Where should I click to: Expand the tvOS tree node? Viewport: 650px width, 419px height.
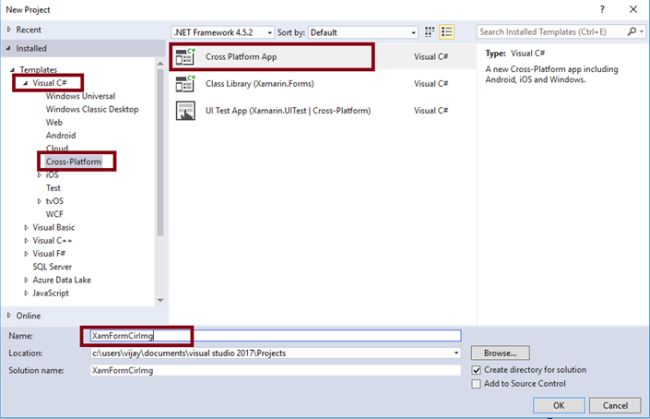tap(39, 201)
